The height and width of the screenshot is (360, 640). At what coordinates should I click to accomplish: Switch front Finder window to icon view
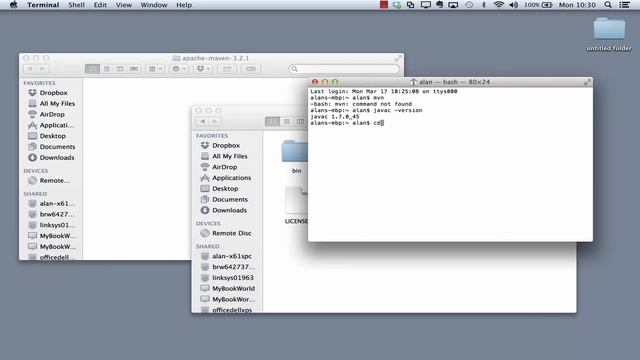(272, 122)
